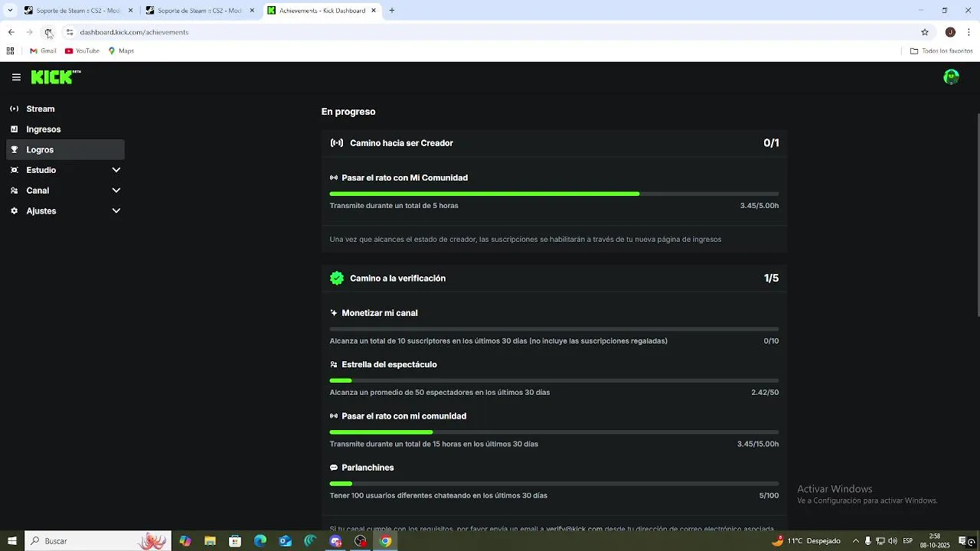Click the Ingresos chart icon
This screenshot has width=980, height=551.
coord(14,129)
